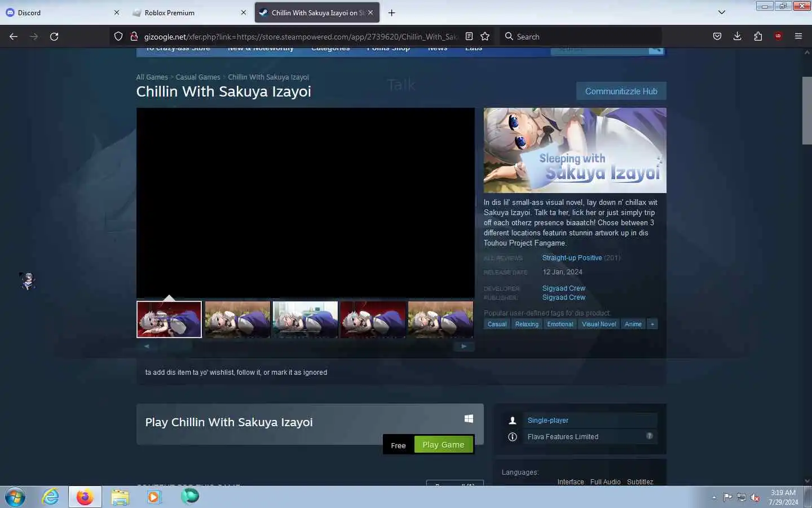Select the fifth screenshot thumbnail
Screen dimensions: 812x508
pos(440,319)
